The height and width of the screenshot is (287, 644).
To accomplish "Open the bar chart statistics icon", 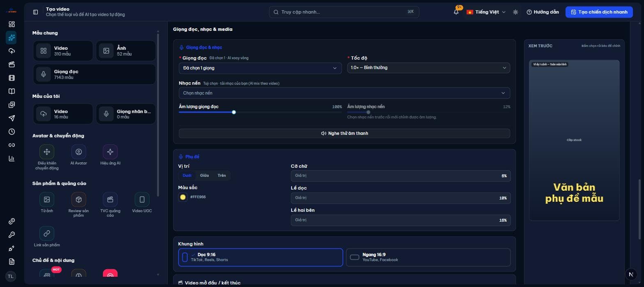I will tap(11, 158).
